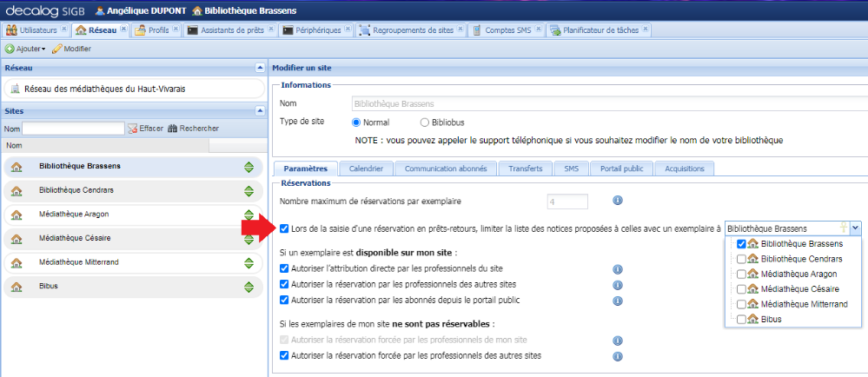Screen dimensions: 868x377
Task: Click info icon for réservation forcée autres sites
Action: (x=618, y=356)
